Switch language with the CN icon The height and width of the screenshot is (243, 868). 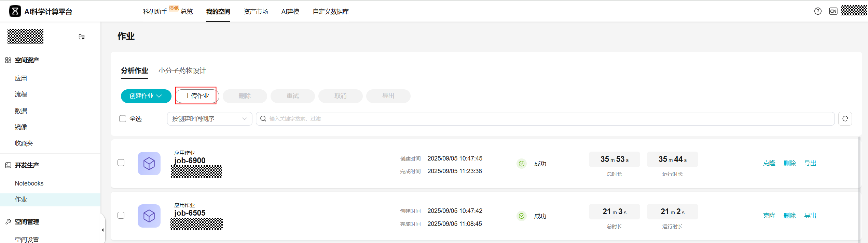pos(833,11)
